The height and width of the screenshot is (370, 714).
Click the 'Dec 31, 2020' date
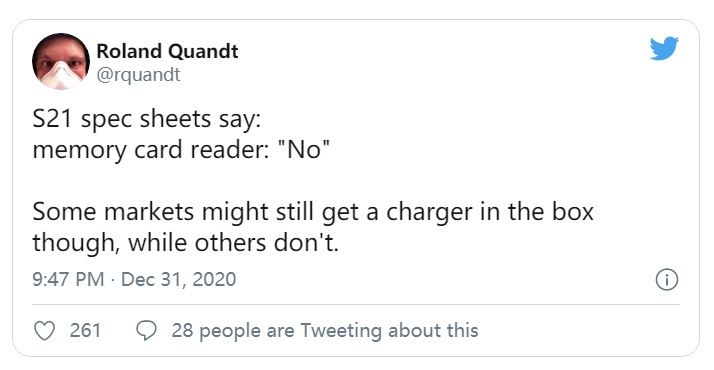click(178, 279)
